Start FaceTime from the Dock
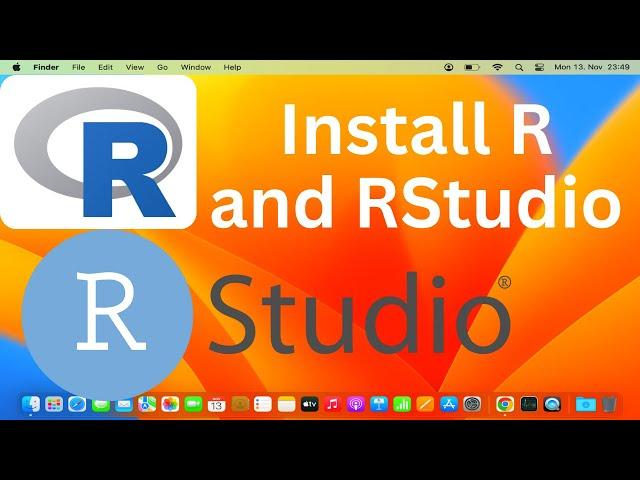The width and height of the screenshot is (640, 480). (x=193, y=404)
